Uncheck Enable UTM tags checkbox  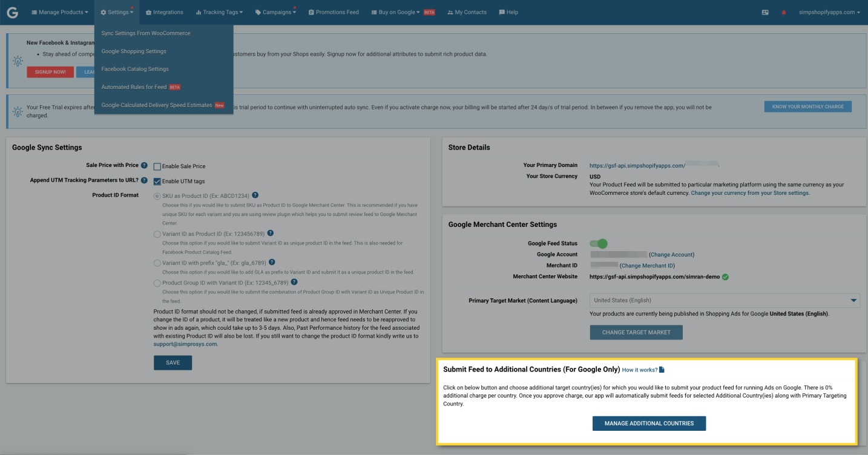(157, 182)
